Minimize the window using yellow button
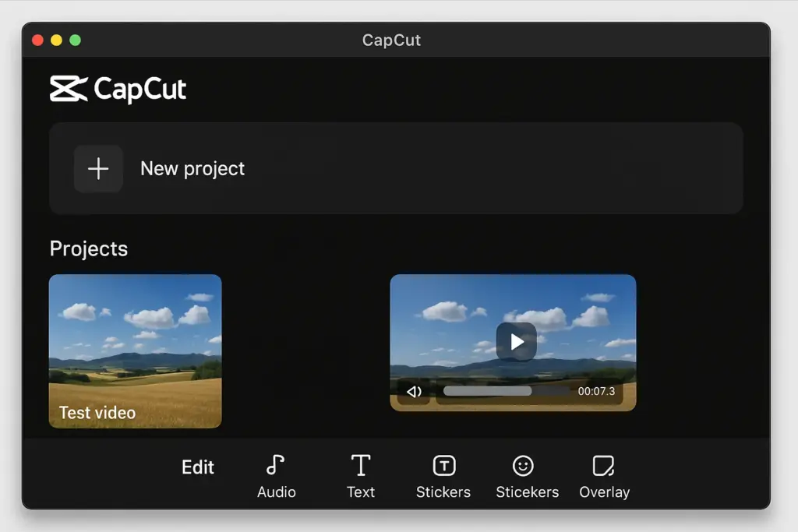The width and height of the screenshot is (798, 532). point(56,41)
